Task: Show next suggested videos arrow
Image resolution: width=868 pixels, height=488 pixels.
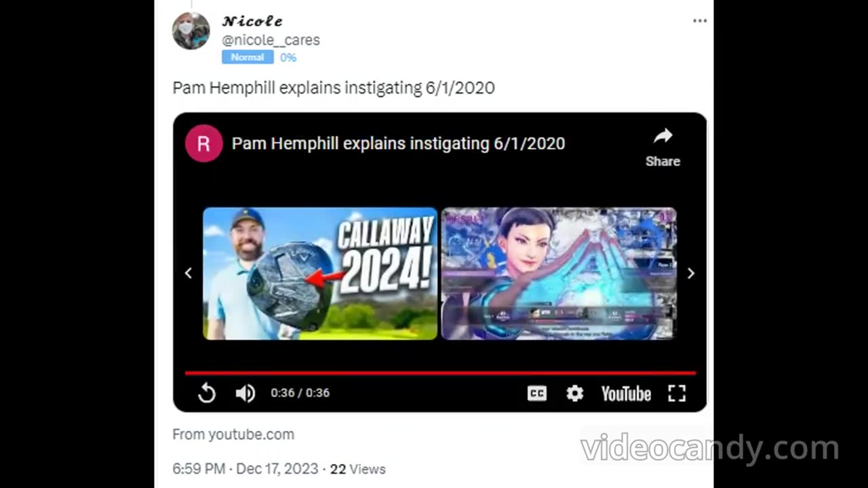Action: point(691,273)
